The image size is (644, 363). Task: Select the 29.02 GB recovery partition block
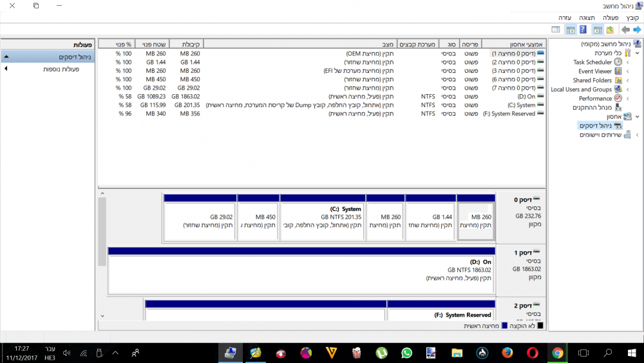point(200,217)
